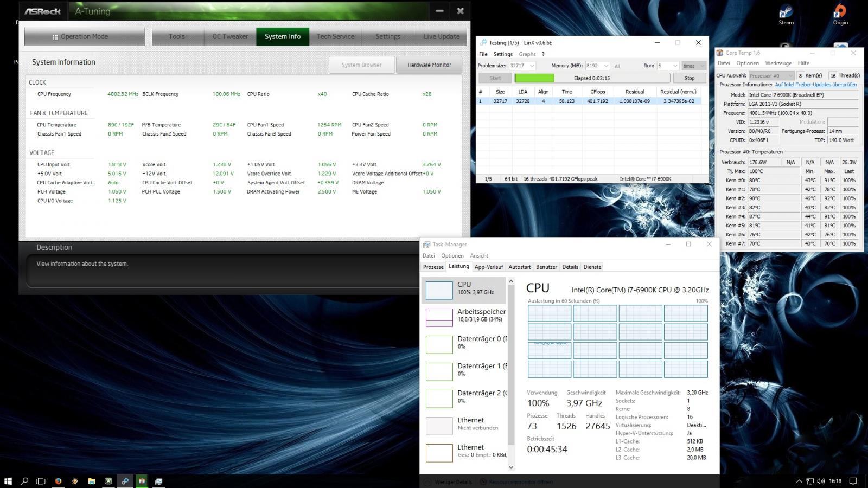
Task: Open the Tools tab in A-Tuning
Action: click(177, 36)
